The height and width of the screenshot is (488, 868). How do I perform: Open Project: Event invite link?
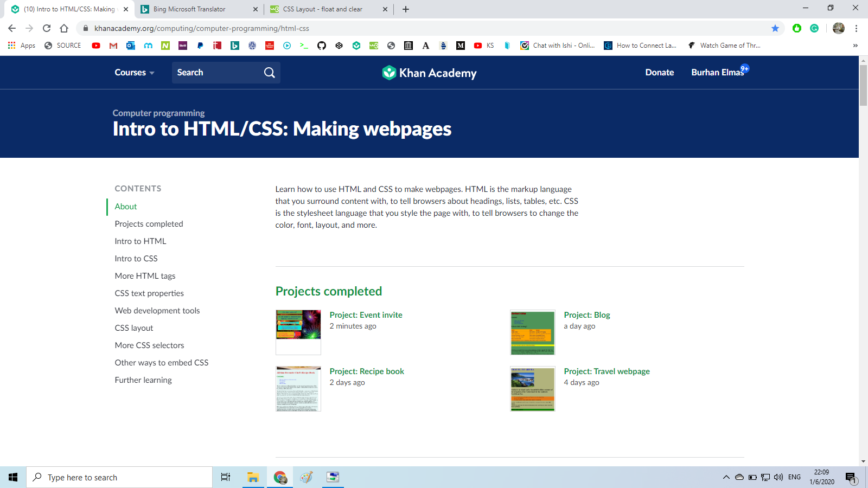(x=366, y=315)
